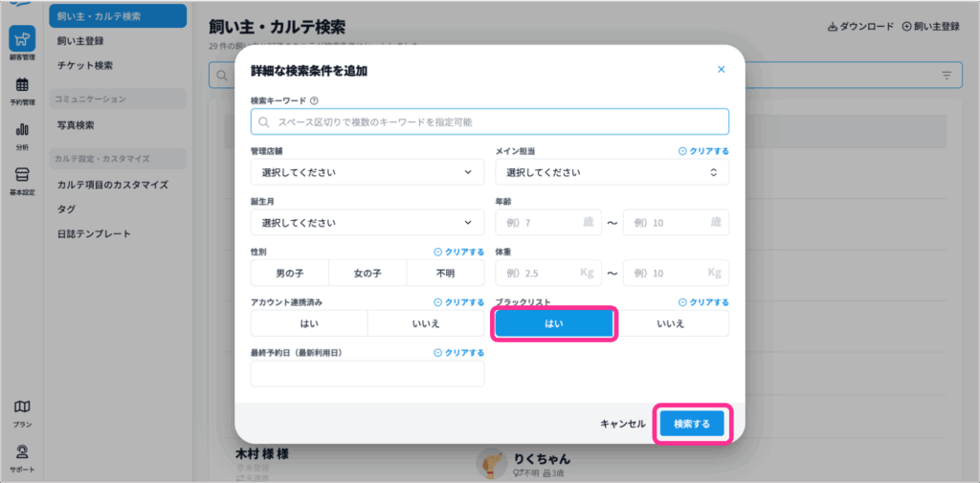Open the プラン map icon
Viewport: 980px width, 483px height.
(21, 411)
